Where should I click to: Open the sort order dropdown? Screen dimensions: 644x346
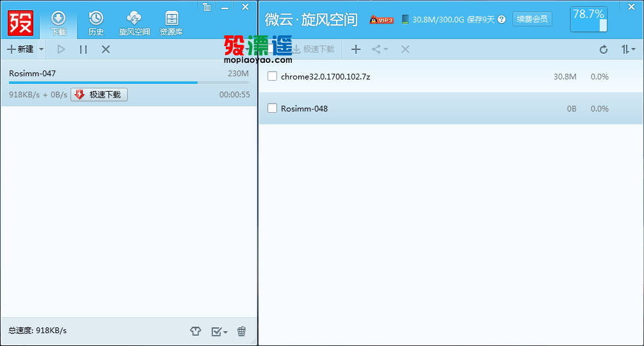[628, 50]
